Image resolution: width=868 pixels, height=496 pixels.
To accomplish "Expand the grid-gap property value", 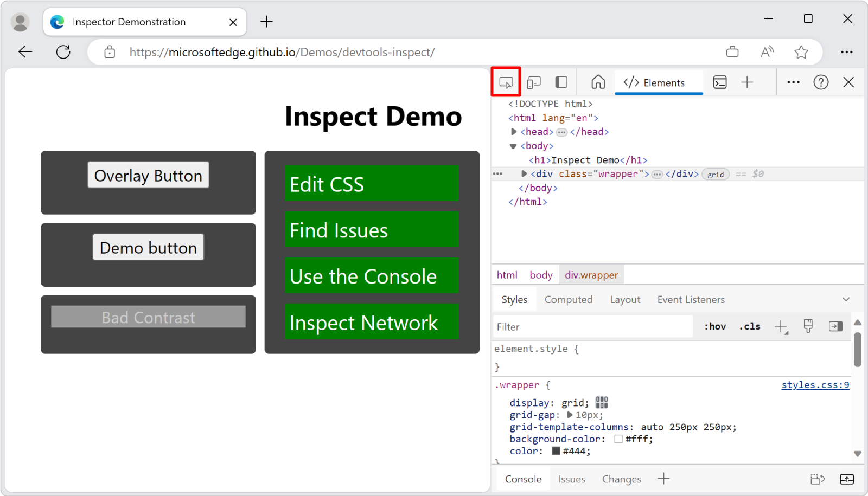I will [x=569, y=415].
